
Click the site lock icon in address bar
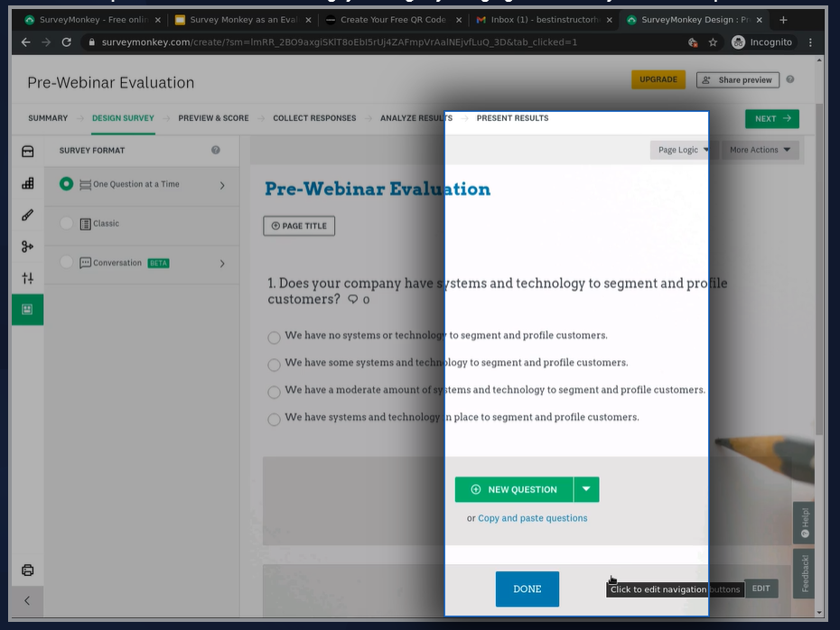(x=91, y=42)
